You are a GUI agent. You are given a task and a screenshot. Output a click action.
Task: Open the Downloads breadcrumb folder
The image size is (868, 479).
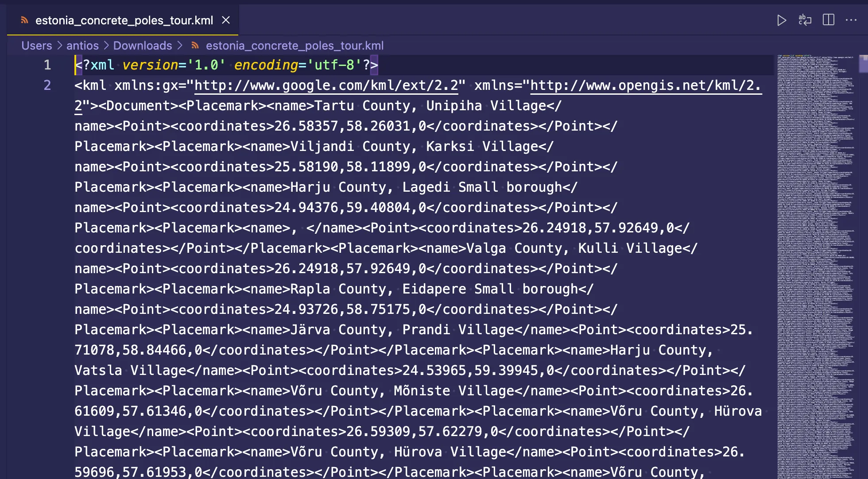[x=143, y=46]
